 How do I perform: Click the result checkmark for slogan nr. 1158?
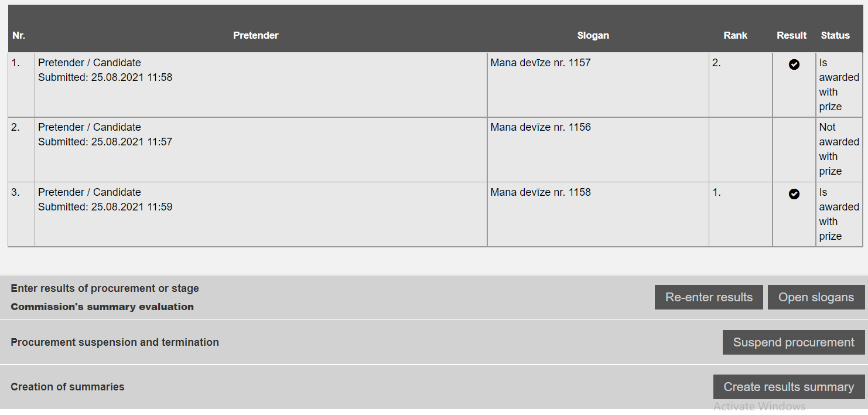coord(794,194)
